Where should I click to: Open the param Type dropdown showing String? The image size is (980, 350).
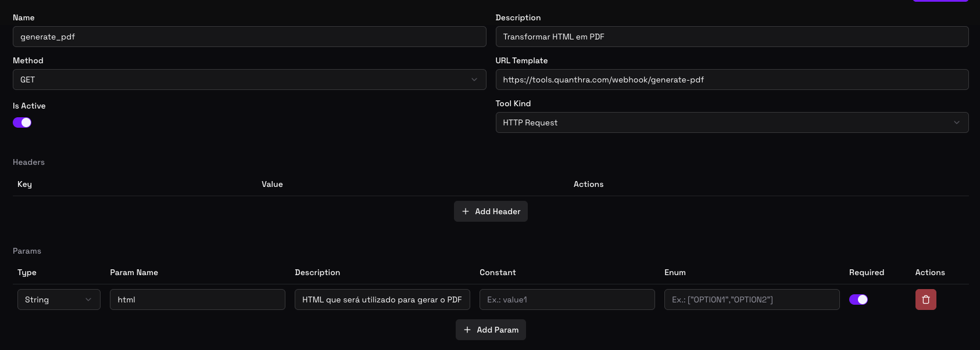[58, 300]
